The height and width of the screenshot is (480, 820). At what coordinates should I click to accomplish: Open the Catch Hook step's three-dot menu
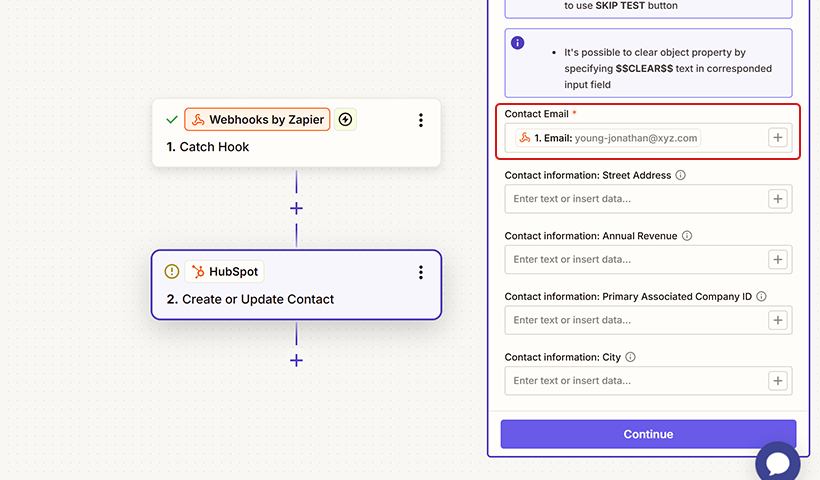pos(421,120)
